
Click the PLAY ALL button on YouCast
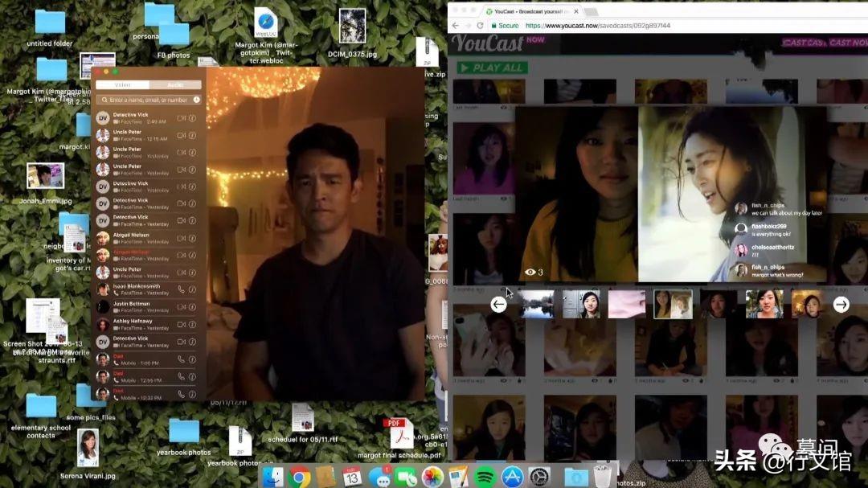492,68
